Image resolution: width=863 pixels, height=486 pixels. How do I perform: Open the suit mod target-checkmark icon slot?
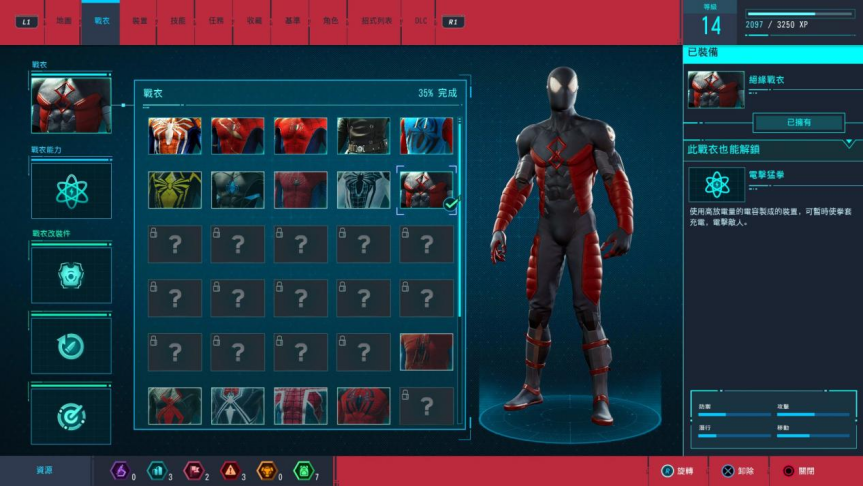(x=72, y=417)
